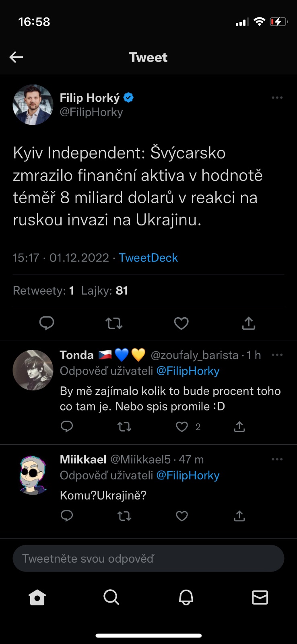Viewport: 297px width, 644px height.
Task: Open the Search tab
Action: (x=111, y=598)
